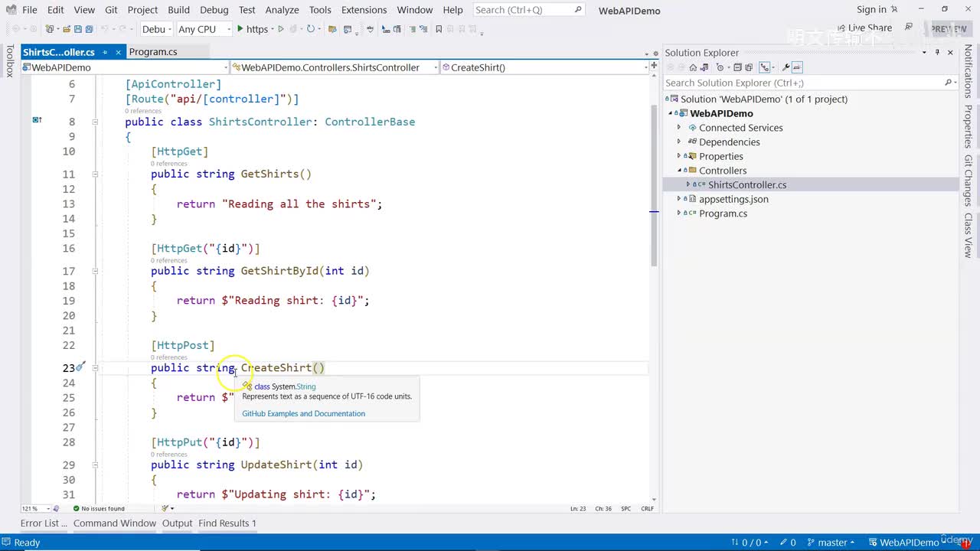980x551 pixels.
Task: Close the ShirtsController.cs tab
Action: [118, 52]
